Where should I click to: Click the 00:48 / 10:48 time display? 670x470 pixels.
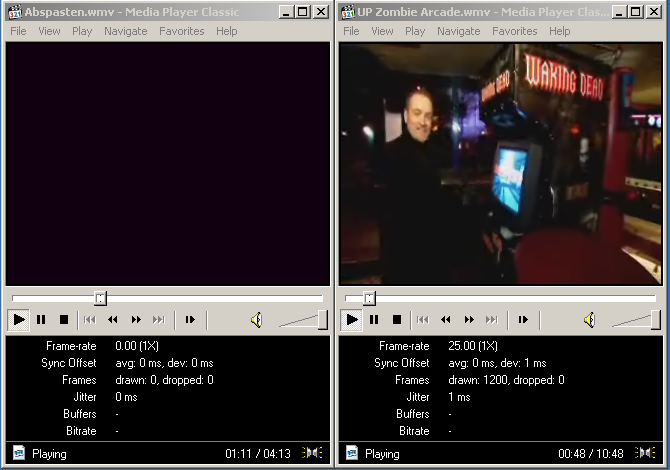[x=591, y=453]
